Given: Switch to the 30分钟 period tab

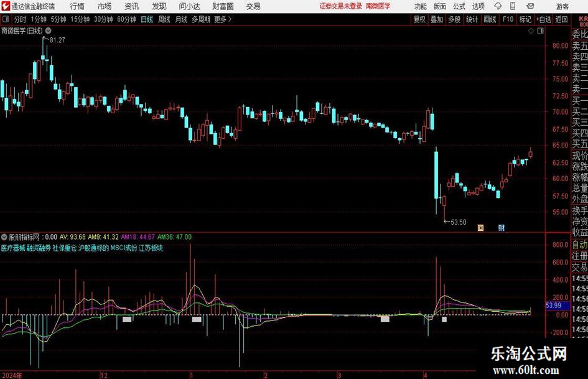Looking at the screenshot, I should tap(103, 19).
